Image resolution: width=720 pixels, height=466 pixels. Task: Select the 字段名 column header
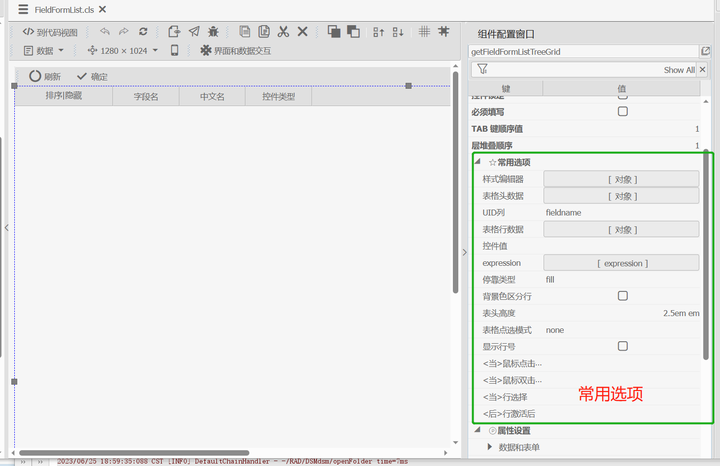146,96
